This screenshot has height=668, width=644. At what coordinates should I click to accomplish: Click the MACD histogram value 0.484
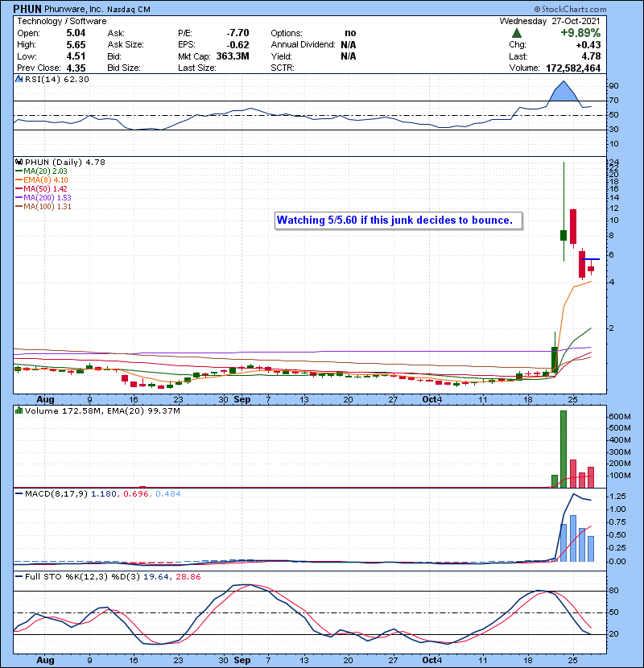(x=168, y=494)
